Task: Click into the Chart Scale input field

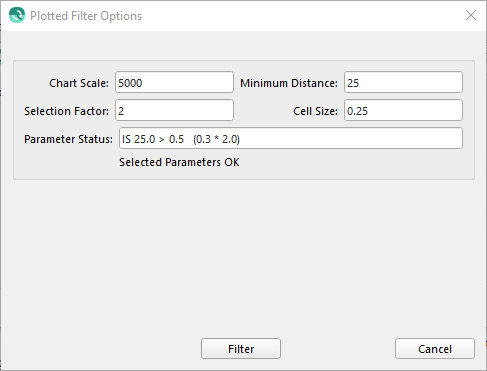Action: [174, 82]
